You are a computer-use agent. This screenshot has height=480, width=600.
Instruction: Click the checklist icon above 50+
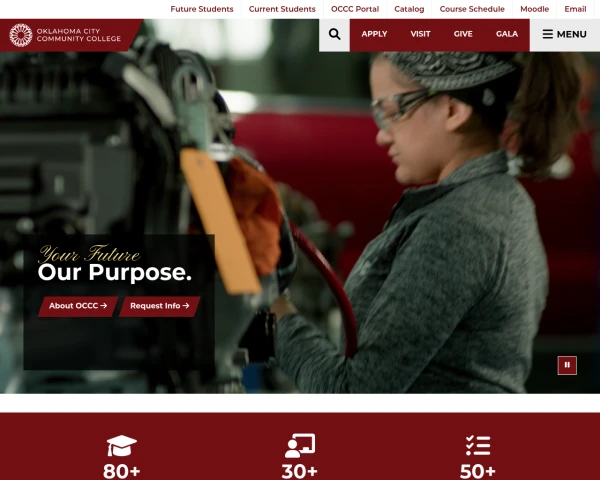pos(478,446)
